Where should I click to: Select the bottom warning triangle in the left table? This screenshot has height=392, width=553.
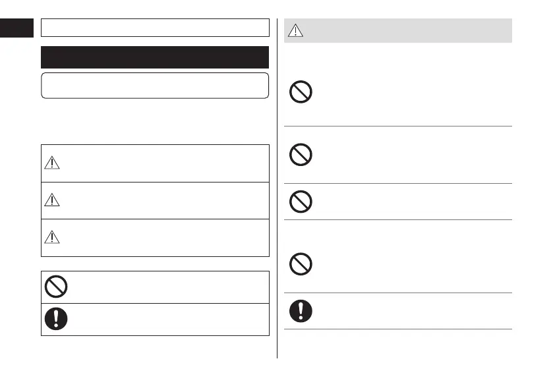[x=51, y=238]
